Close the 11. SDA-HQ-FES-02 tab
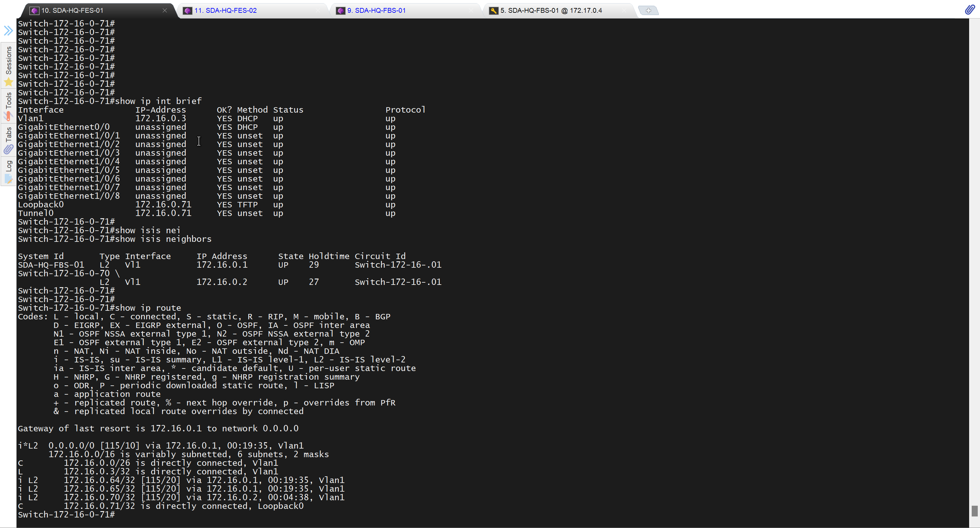 (x=318, y=10)
